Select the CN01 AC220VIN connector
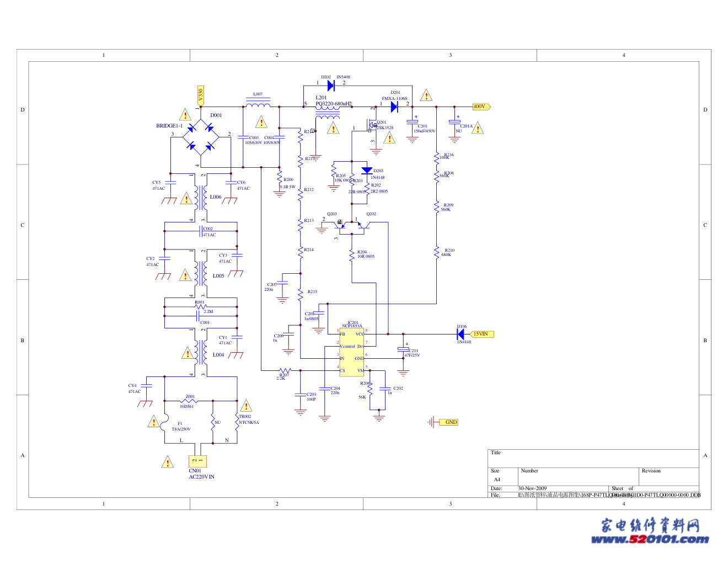The image size is (728, 563). click(197, 461)
